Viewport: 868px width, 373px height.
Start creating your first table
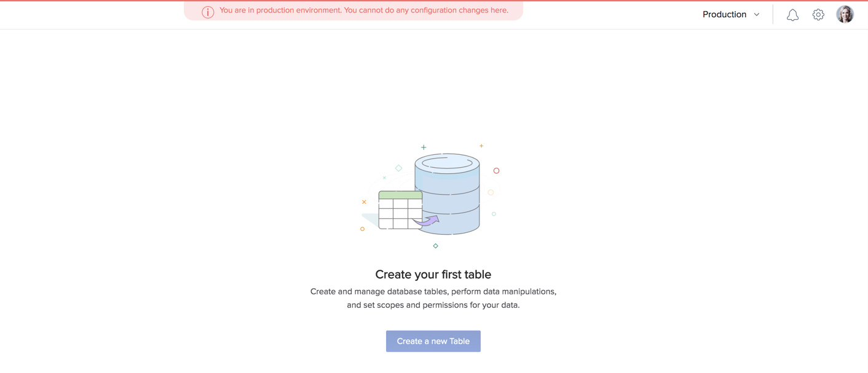[x=433, y=341]
